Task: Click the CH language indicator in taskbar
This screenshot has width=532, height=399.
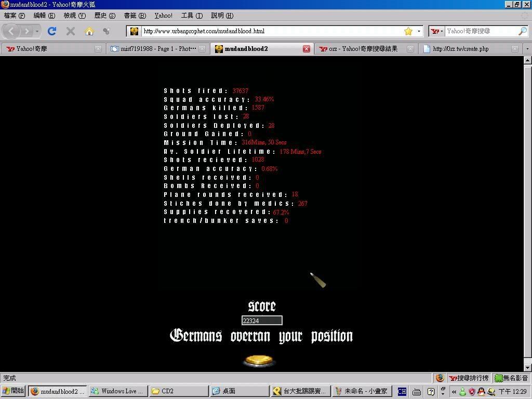Action: click(x=402, y=392)
